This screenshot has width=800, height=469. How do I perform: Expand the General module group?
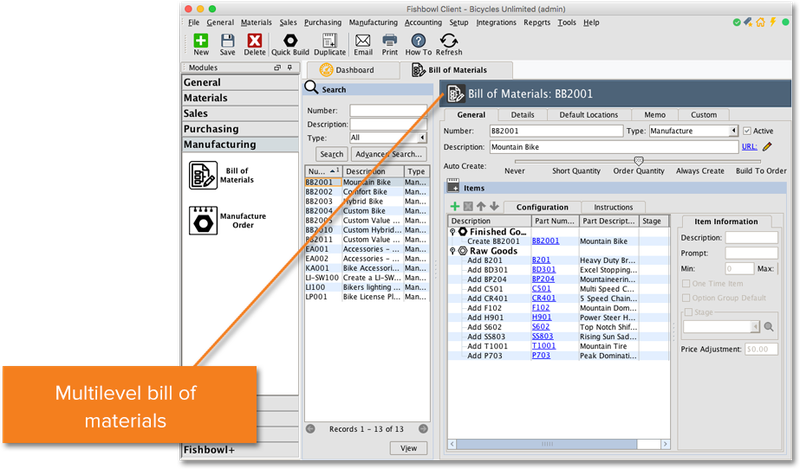[x=240, y=83]
